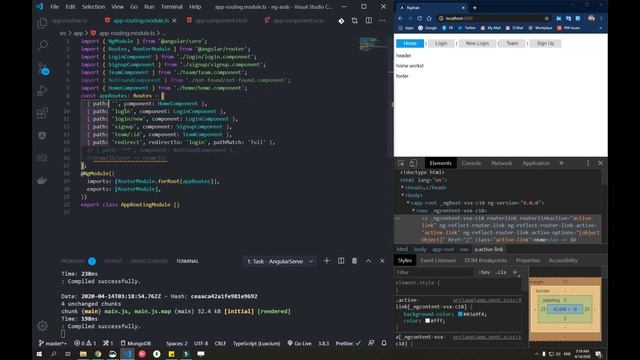Open the Docker whale view in activity bar
The width and height of the screenshot is (640, 360).
click(42, 180)
